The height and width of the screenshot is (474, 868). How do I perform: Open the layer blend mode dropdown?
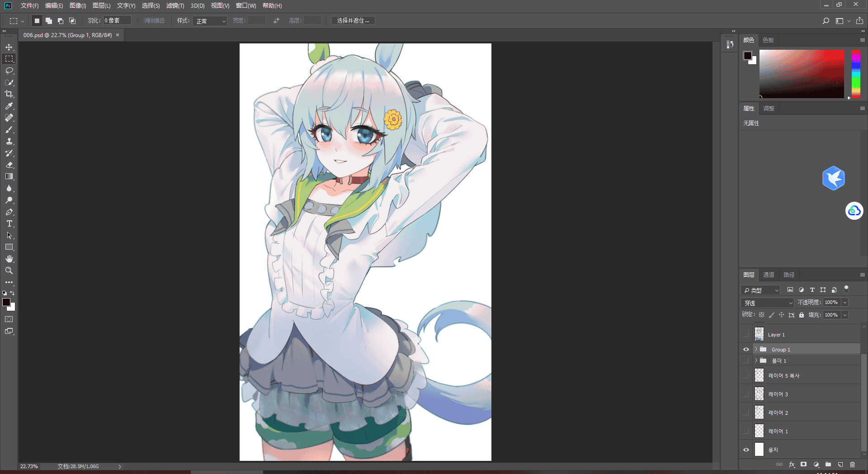[x=768, y=303]
